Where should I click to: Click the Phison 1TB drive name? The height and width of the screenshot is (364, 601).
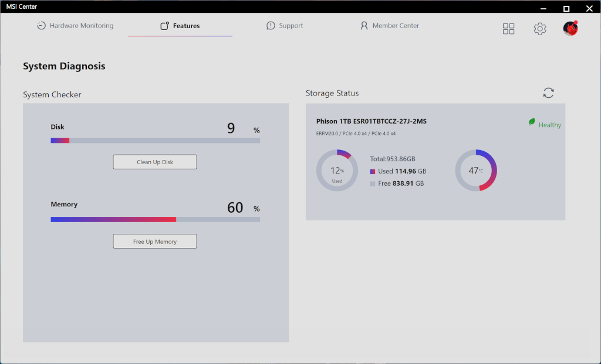point(371,121)
